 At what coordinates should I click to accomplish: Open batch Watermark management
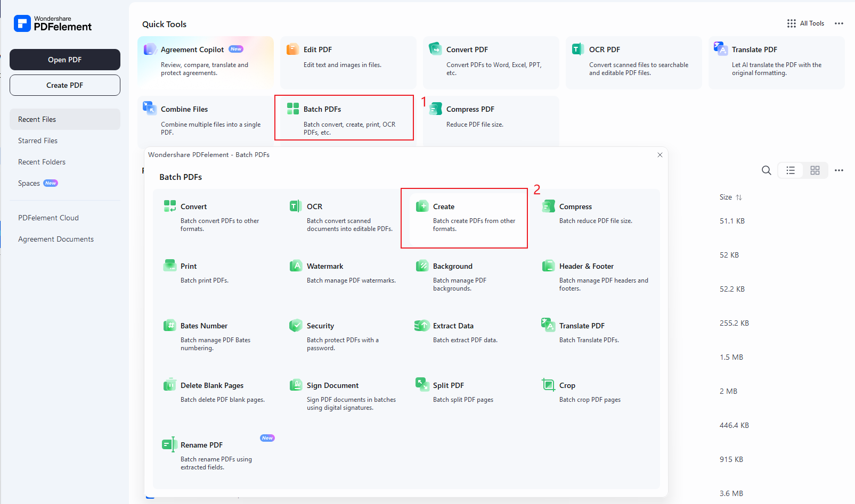coord(342,278)
